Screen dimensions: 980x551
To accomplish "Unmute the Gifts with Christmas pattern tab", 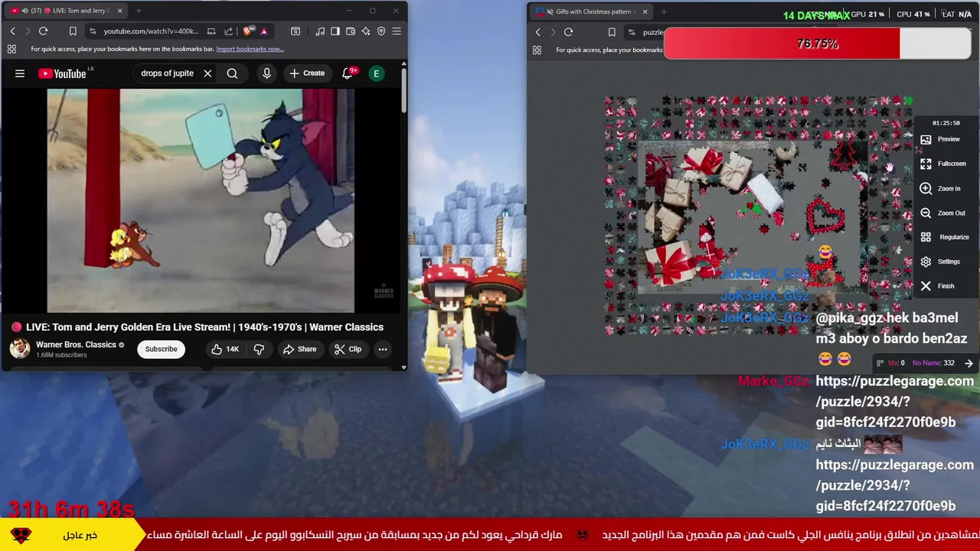I will [550, 11].
